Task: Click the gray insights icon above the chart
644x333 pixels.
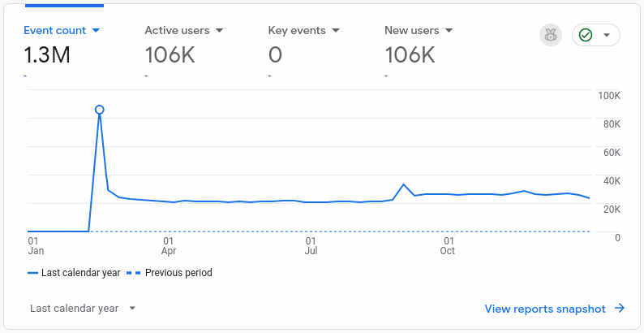Action: [x=551, y=35]
